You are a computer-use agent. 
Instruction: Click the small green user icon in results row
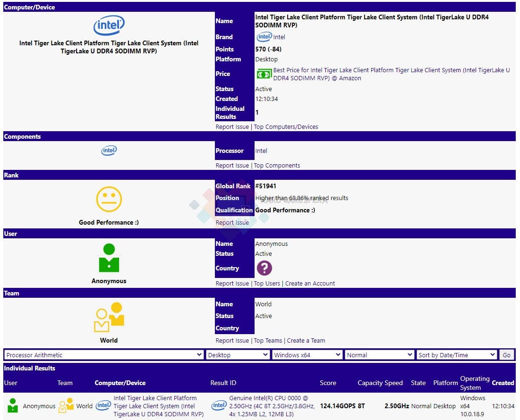coord(13,405)
